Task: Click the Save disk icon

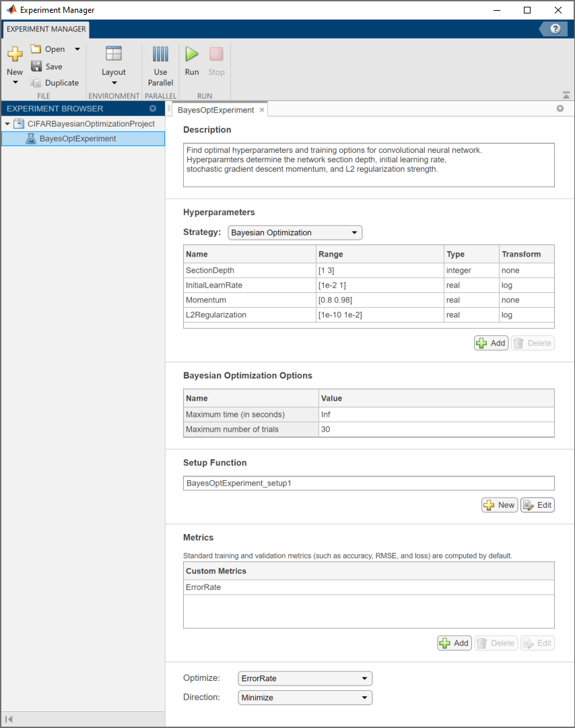Action: click(36, 66)
